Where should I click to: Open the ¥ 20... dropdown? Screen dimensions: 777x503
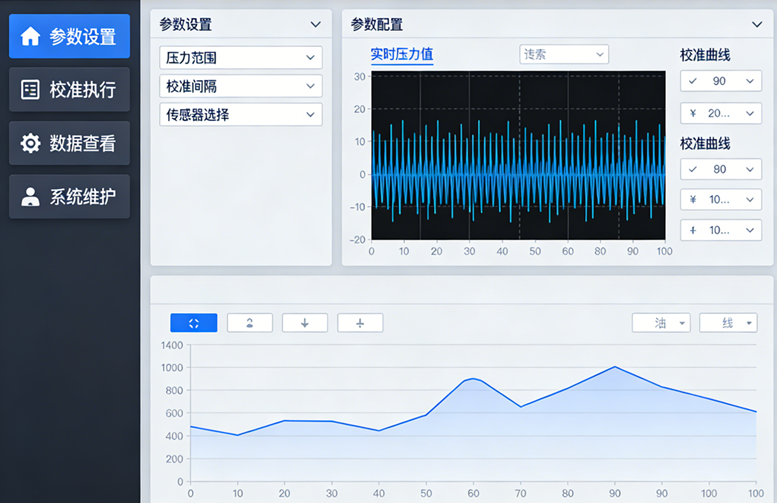click(x=720, y=113)
